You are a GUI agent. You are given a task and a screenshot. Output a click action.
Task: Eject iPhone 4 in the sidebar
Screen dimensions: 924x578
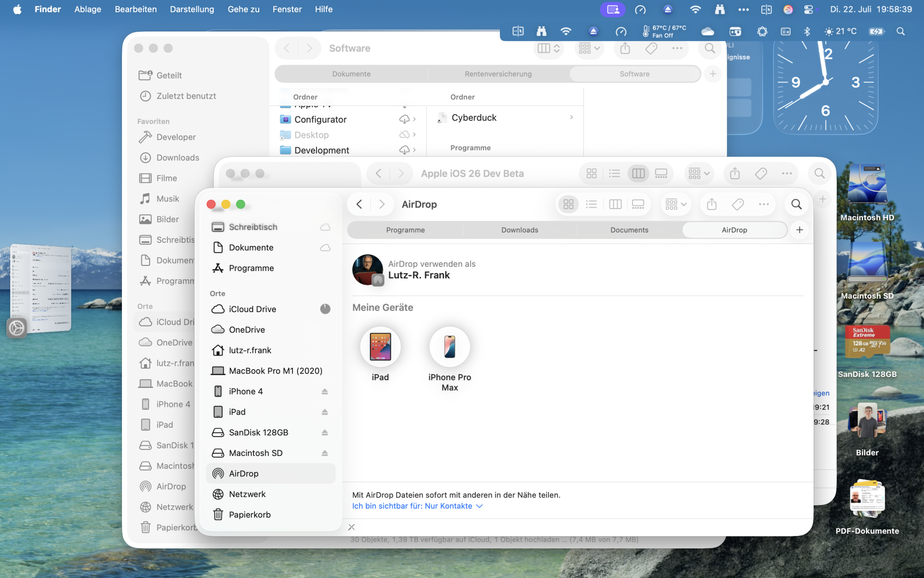(x=325, y=391)
